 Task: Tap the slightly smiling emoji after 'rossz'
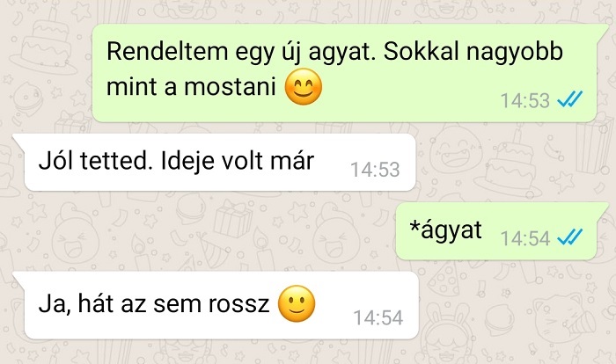coord(297,304)
